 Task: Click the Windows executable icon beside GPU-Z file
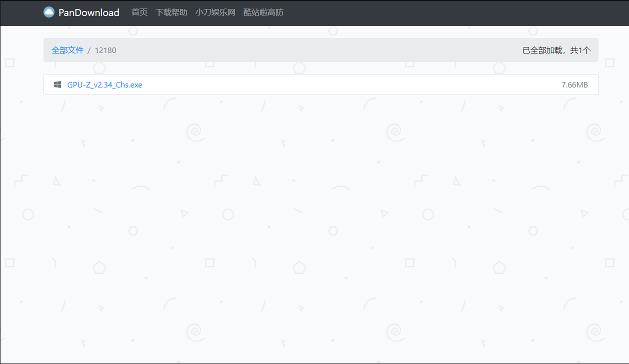[x=57, y=84]
